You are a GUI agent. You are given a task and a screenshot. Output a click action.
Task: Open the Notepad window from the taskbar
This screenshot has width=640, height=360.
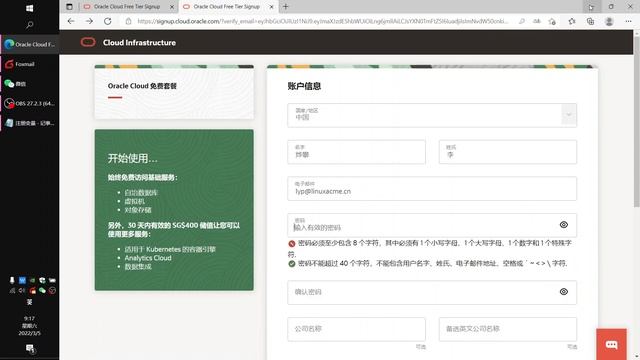(x=30, y=123)
